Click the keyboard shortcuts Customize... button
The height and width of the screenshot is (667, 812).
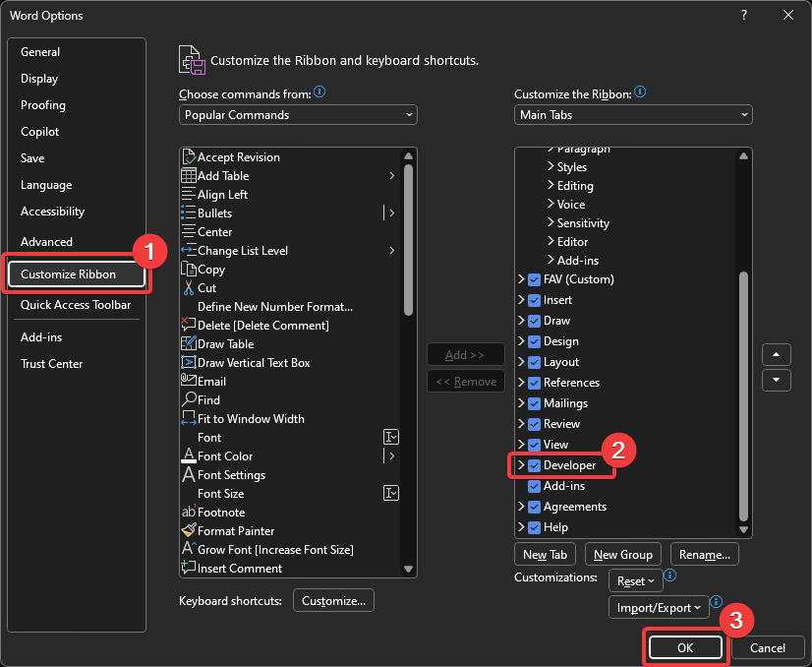coord(333,601)
